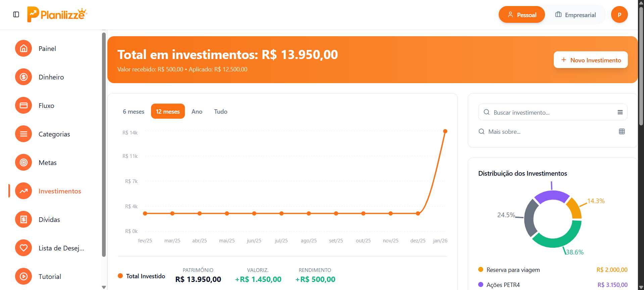Open the Investimentos sidebar link
644x290 pixels.
(60, 191)
